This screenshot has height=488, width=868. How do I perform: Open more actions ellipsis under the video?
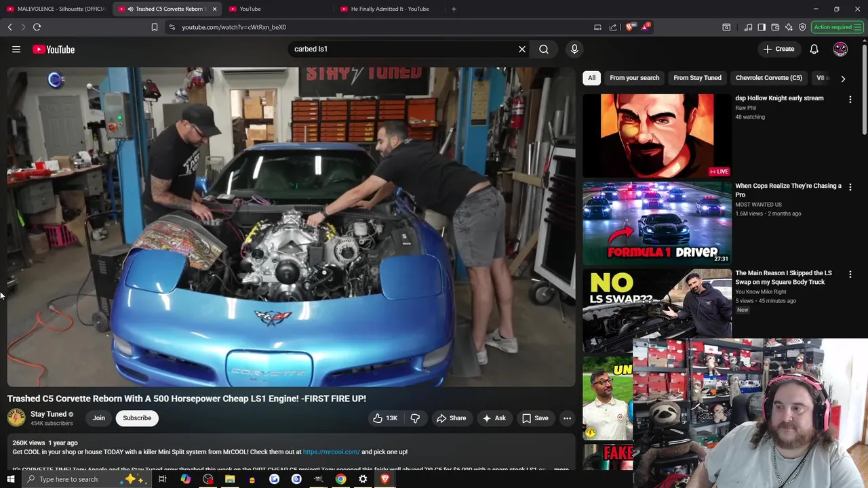(567, 418)
